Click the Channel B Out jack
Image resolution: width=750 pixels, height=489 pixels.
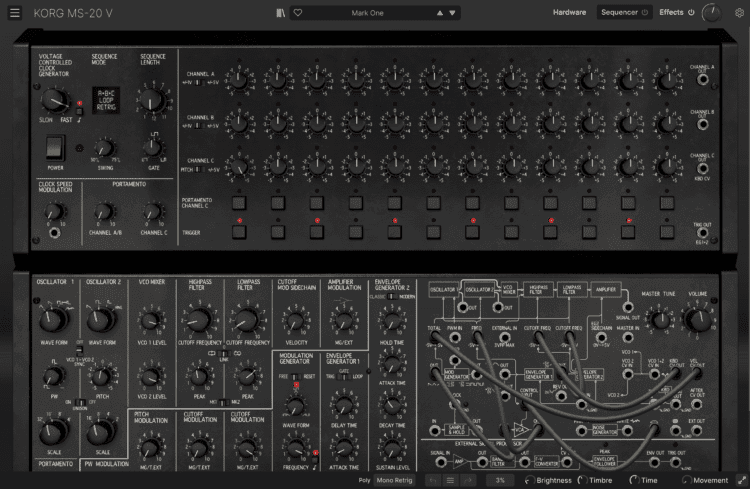click(702, 124)
